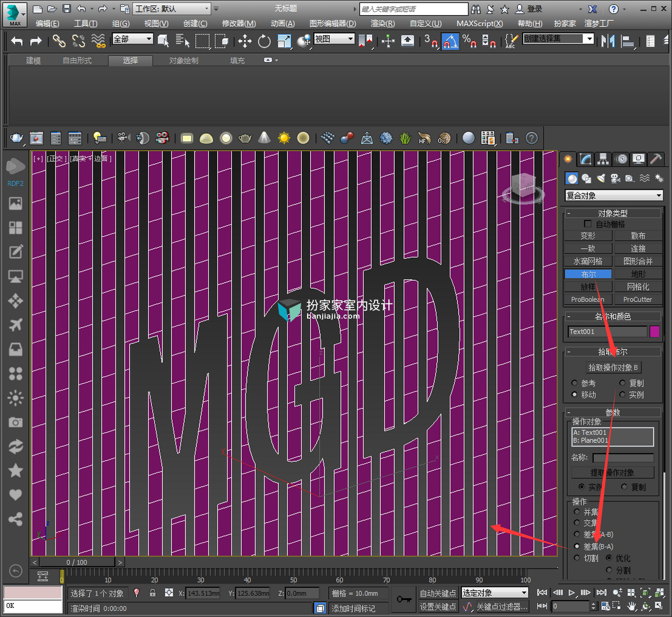The height and width of the screenshot is (617, 672).
Task: Open the Modify panel tab
Action: pyautogui.click(x=585, y=159)
